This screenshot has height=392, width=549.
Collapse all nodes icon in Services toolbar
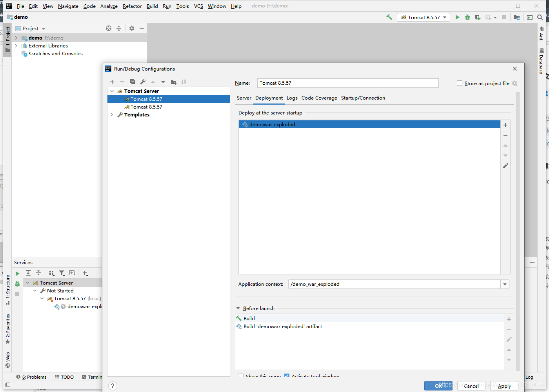[38, 273]
